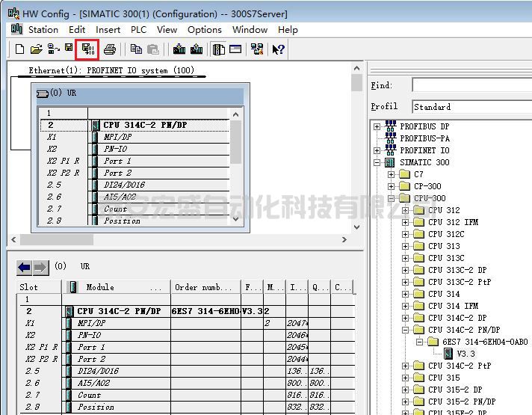Toggle the hardware Catalog view icon
Viewport: 532px width, 415px height.
pos(219,49)
